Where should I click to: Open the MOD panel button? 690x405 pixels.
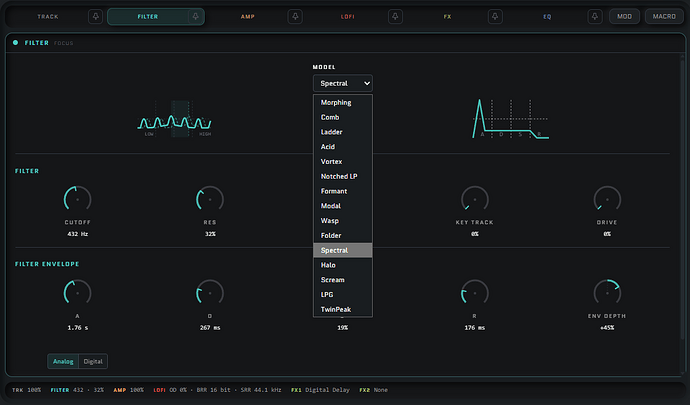tap(624, 17)
